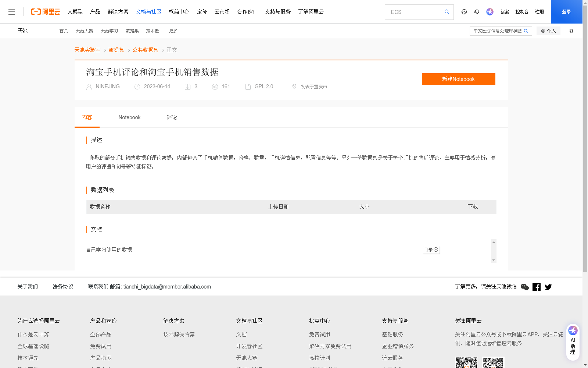Open 合作伙伴 in top navigation

pyautogui.click(x=247, y=12)
